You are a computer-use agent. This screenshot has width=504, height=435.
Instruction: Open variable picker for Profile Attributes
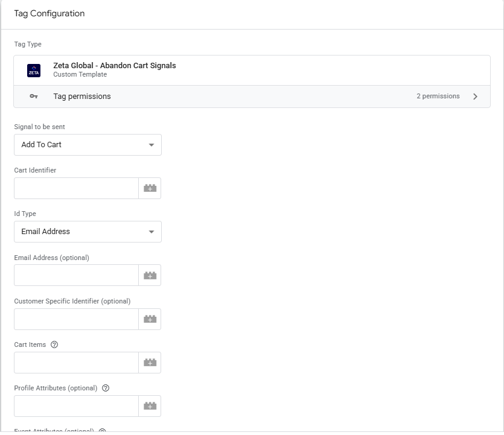(150, 406)
